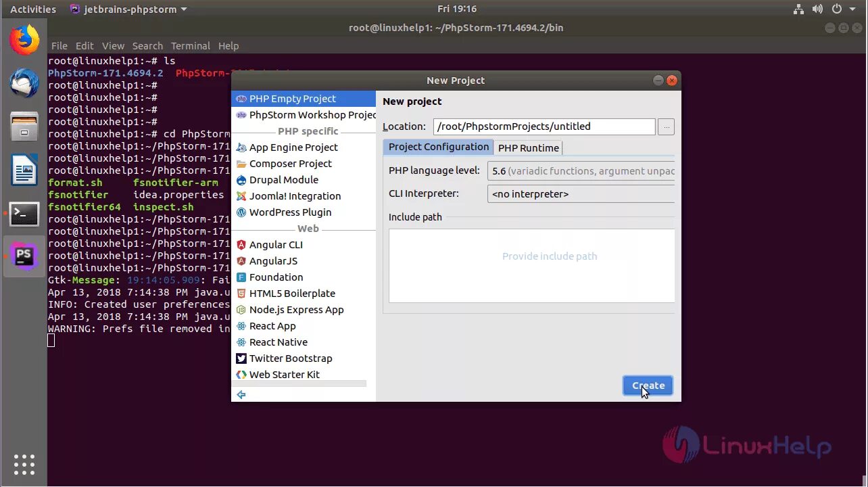The height and width of the screenshot is (487, 868).
Task: Choose the React App icon
Action: [241, 326]
